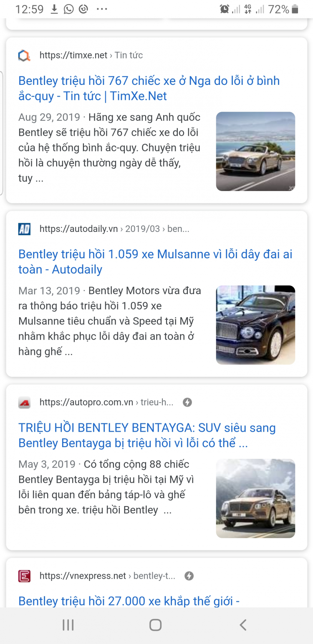Image resolution: width=313 pixels, height=644 pixels.
Task: Tap the AMP lightning icon beside autopro.com.vn
Action: coord(187,402)
